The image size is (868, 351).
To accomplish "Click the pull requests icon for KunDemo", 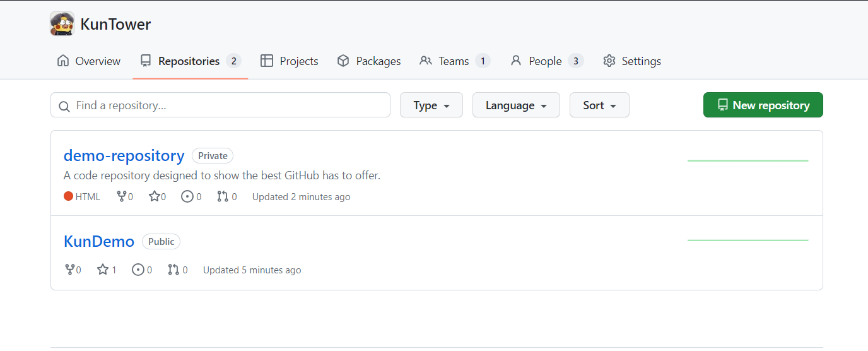I will tap(173, 270).
